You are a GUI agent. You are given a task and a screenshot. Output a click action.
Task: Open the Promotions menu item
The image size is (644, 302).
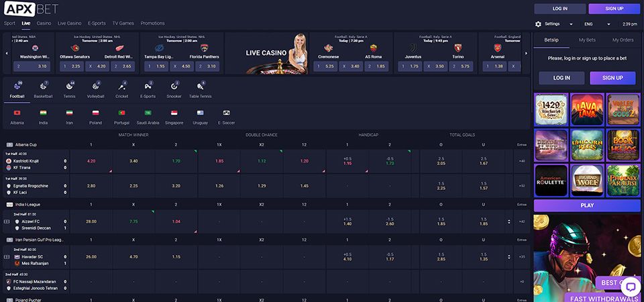(152, 23)
